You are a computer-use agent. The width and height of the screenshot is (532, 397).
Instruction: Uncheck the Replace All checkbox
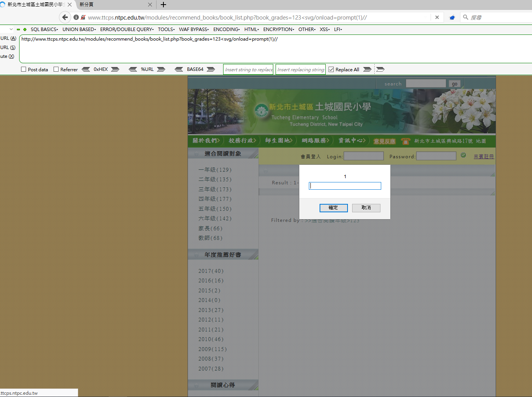(x=331, y=69)
